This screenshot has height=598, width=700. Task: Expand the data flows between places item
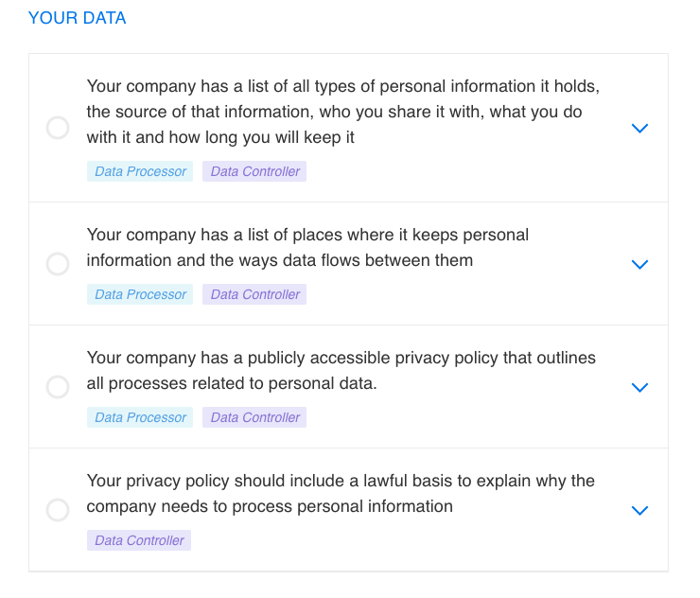pos(639,264)
